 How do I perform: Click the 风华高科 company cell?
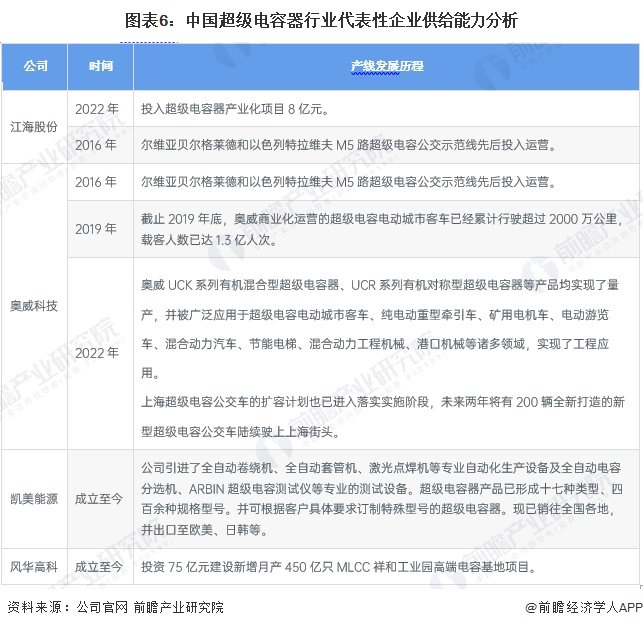(34, 567)
